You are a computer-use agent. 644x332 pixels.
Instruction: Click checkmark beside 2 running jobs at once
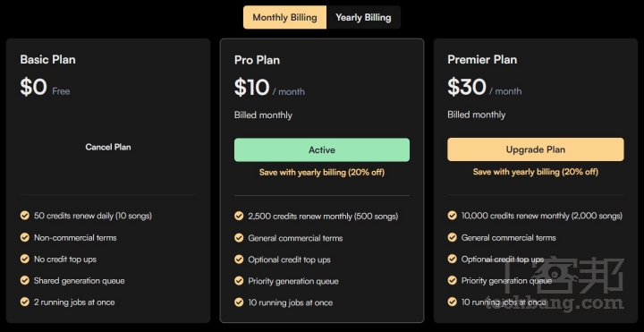coord(25,302)
